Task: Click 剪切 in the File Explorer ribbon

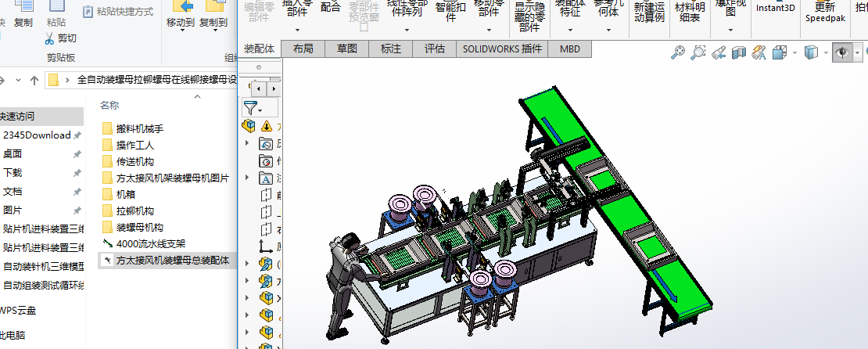Action: tap(60, 38)
